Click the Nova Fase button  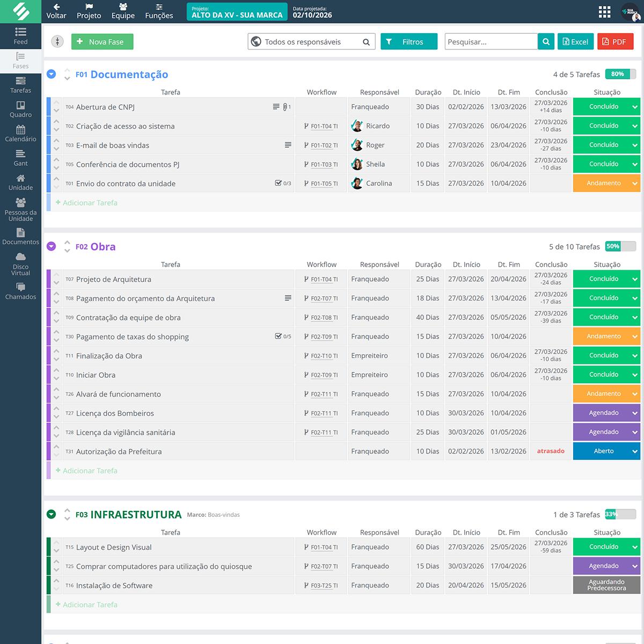102,42
